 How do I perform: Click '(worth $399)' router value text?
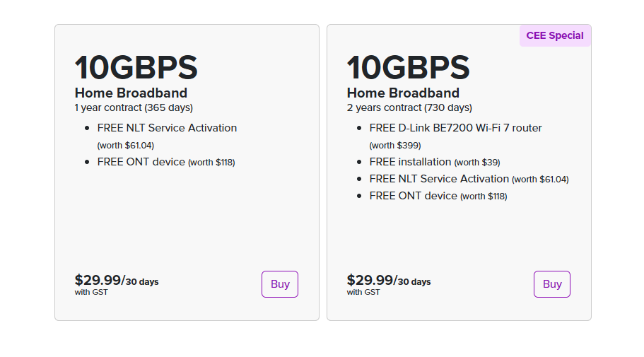click(x=395, y=146)
